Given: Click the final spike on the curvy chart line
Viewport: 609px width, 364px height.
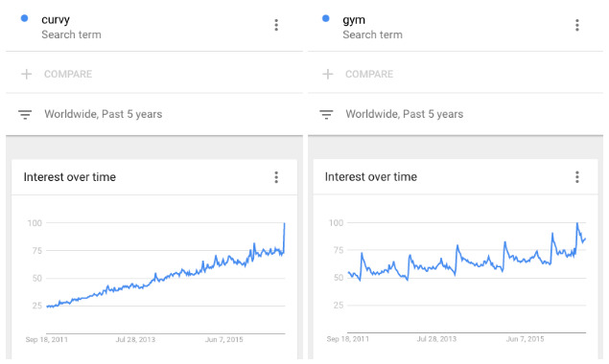Looking at the screenshot, I should click(284, 224).
